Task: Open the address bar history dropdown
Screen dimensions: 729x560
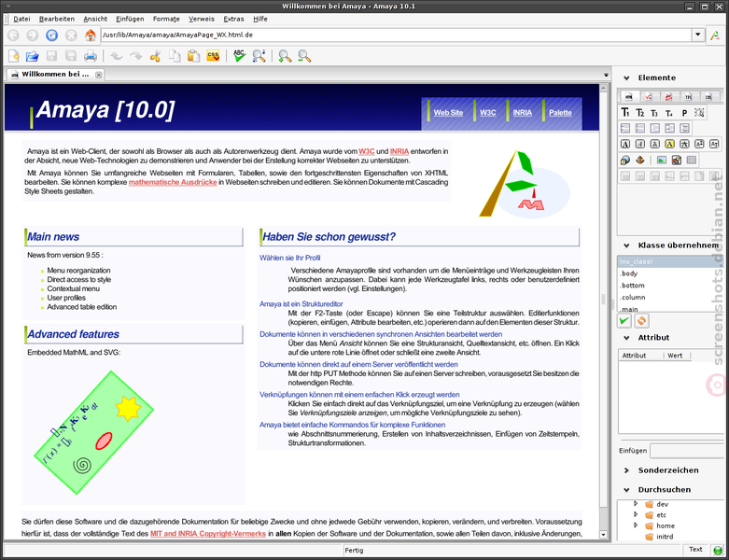Action: pos(698,35)
